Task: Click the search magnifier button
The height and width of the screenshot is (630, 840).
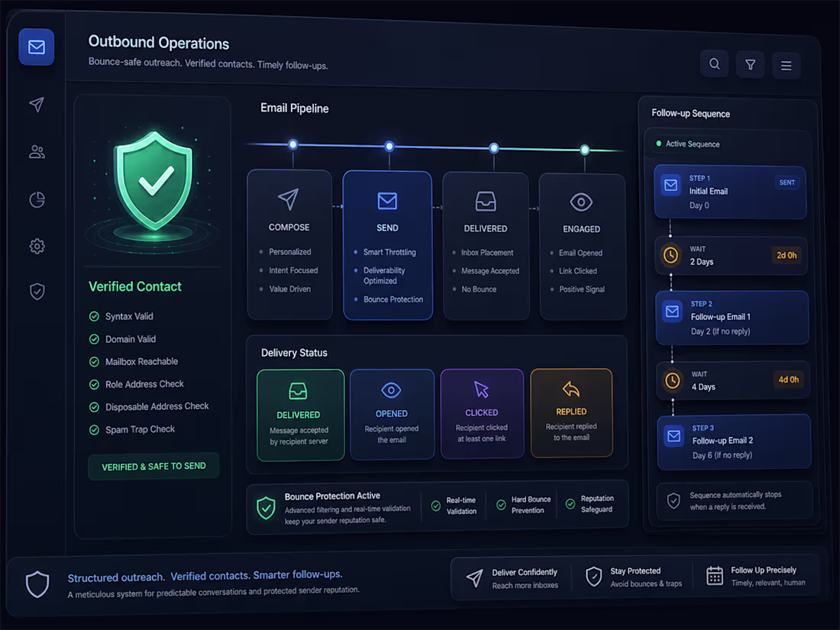Action: click(715, 63)
